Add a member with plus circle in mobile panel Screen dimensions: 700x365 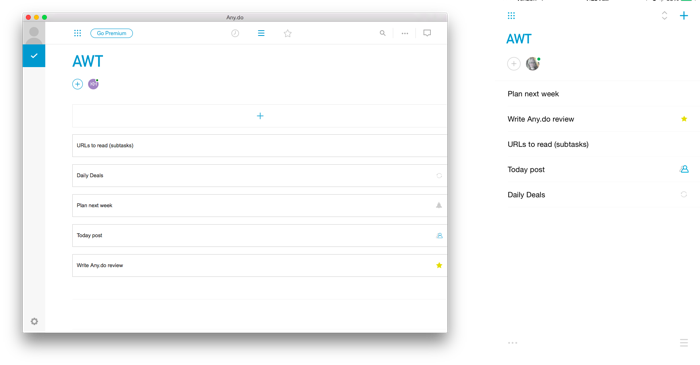pos(514,64)
